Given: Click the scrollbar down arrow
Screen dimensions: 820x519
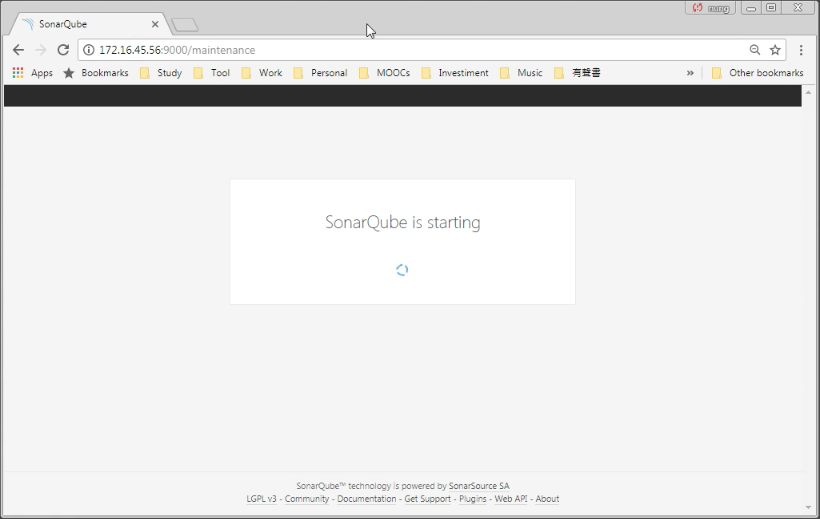Looking at the screenshot, I should tap(808, 507).
